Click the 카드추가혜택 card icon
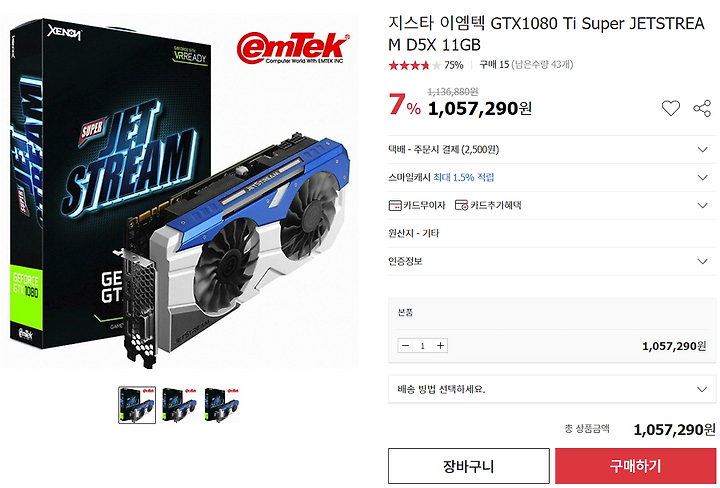 [461, 205]
